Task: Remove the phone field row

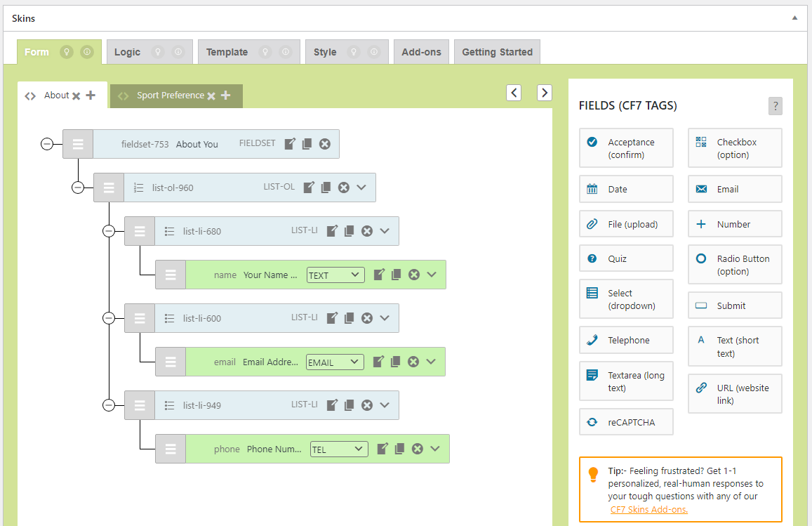Action: tap(417, 449)
